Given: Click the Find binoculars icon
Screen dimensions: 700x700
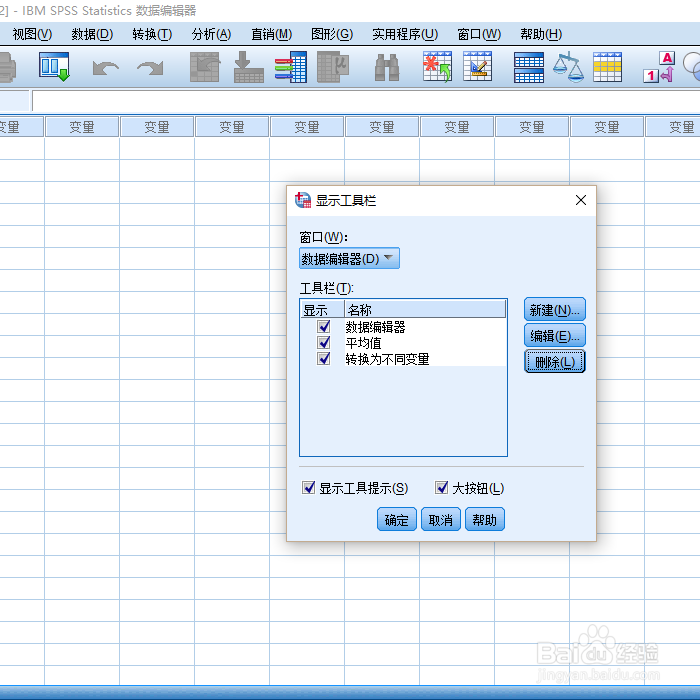Looking at the screenshot, I should tap(387, 67).
